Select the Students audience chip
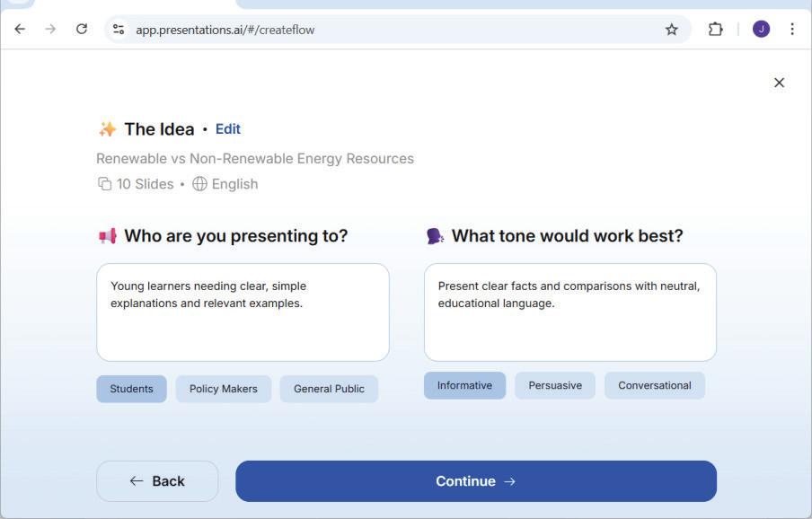This screenshot has height=519, width=812. [x=131, y=389]
